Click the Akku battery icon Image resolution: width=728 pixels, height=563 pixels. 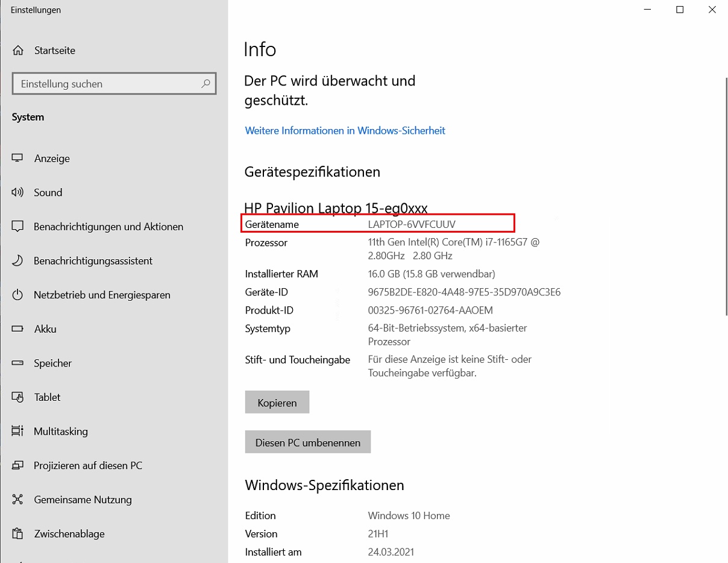click(17, 329)
